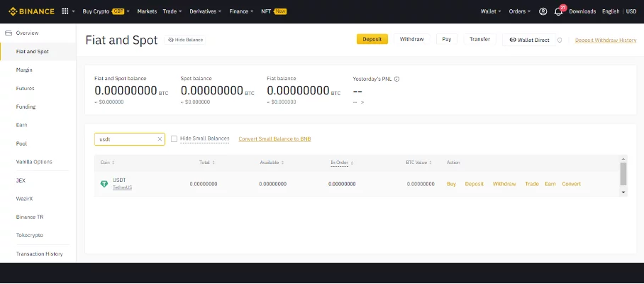Toggle Hide Balance eye button
Viewport: 644px width, 284px height.
pyautogui.click(x=186, y=40)
